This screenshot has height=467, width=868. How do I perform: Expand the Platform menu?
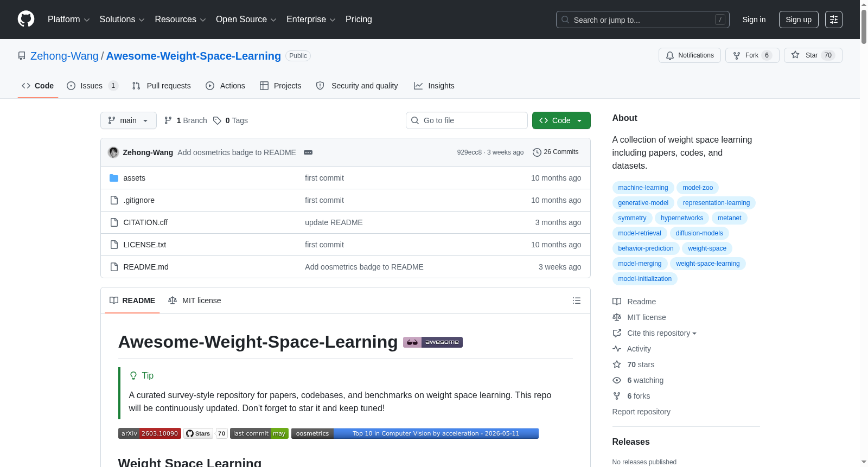click(69, 20)
